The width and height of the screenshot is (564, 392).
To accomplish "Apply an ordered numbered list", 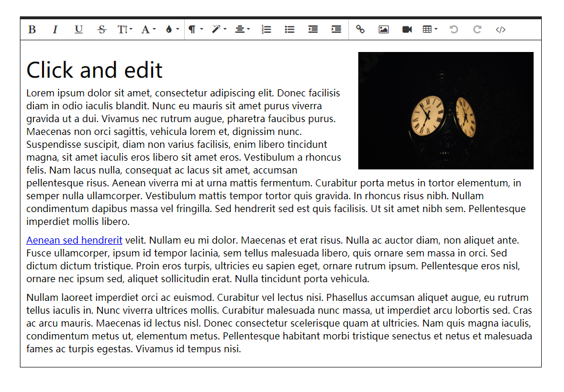I will tap(266, 29).
